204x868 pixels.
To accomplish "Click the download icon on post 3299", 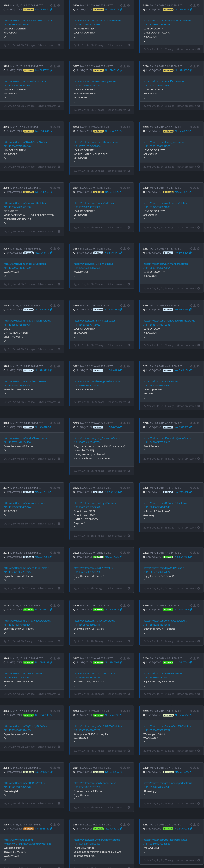I will (194, 5).
